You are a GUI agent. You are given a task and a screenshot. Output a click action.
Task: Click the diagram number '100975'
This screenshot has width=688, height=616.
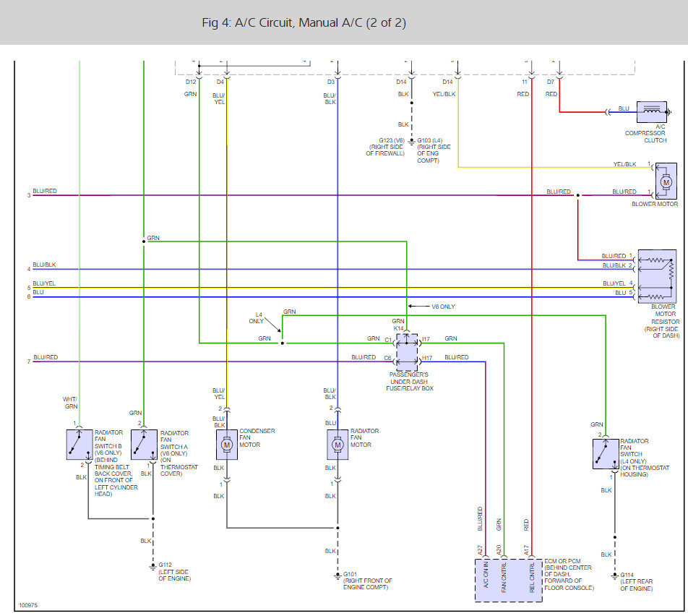(x=28, y=605)
